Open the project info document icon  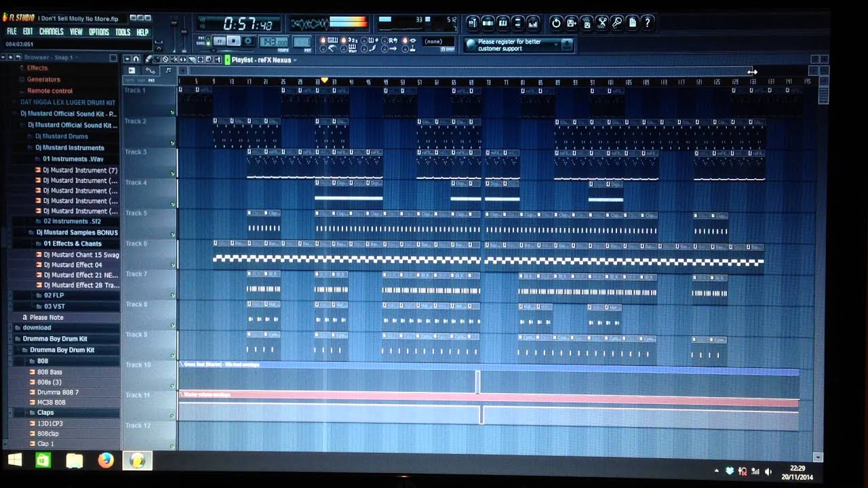(632, 23)
